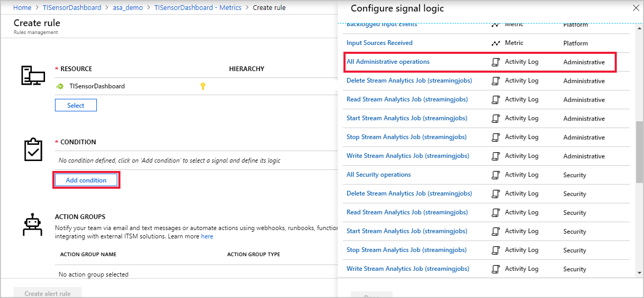Click activity log icon for Security Stop job
Viewport: 644px width, 298px height.
click(495, 250)
